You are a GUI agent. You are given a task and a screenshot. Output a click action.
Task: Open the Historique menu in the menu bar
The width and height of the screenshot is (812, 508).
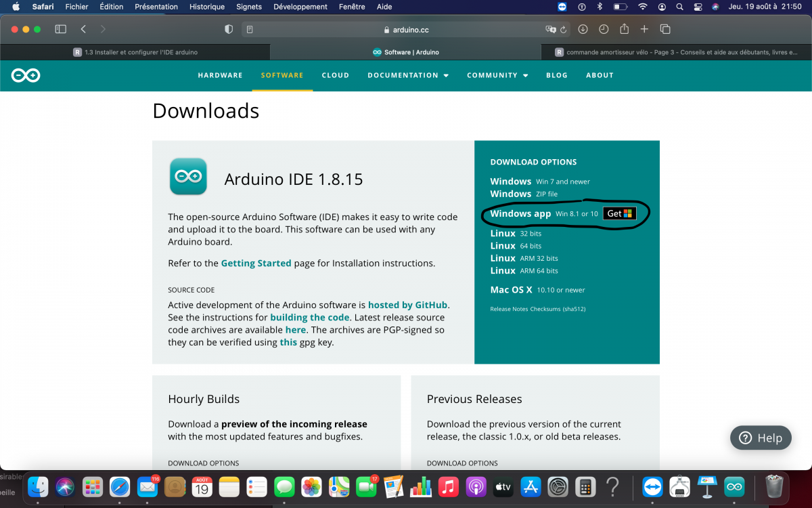207,7
